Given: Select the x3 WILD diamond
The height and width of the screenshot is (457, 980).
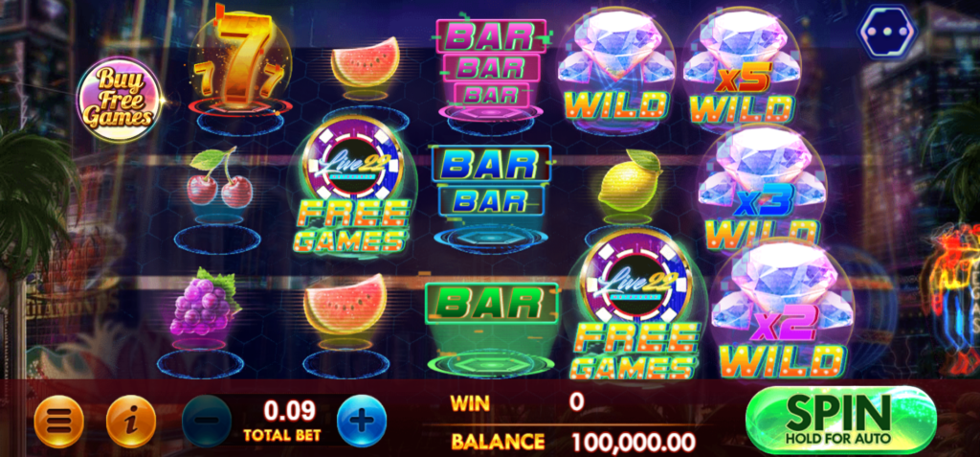Looking at the screenshot, I should [762, 186].
